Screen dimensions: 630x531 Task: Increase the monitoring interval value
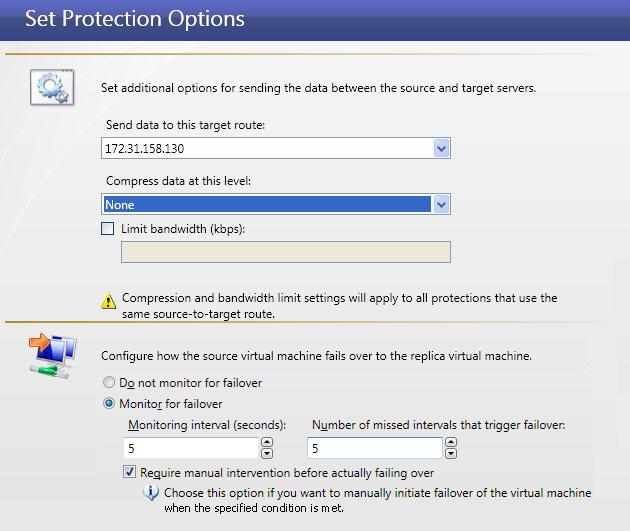(x=267, y=443)
